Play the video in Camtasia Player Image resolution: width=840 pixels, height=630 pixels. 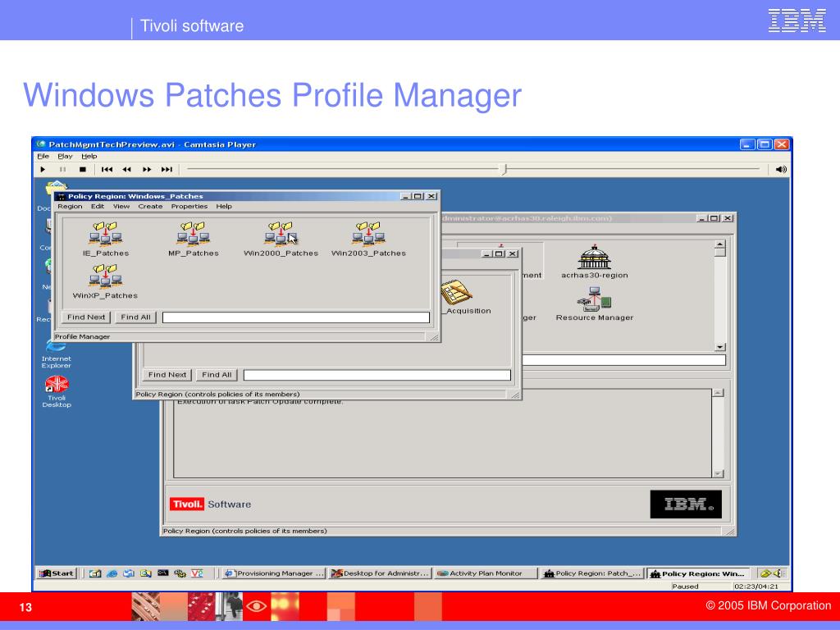(43, 169)
